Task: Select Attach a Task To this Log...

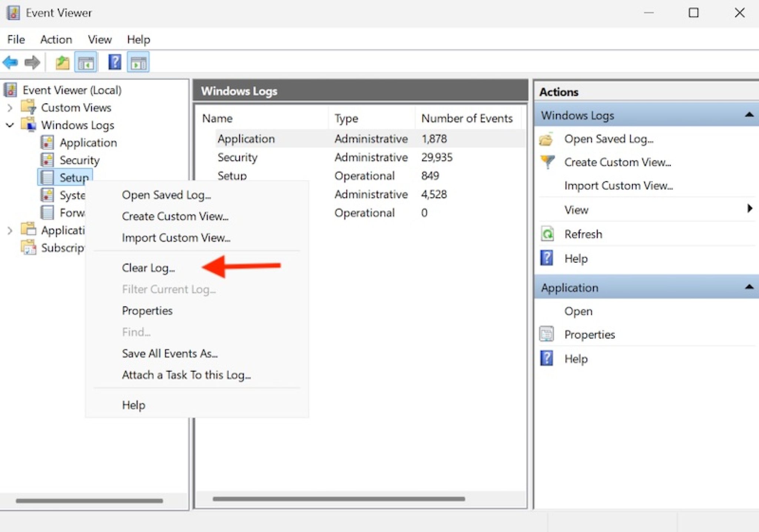Action: 186,375
